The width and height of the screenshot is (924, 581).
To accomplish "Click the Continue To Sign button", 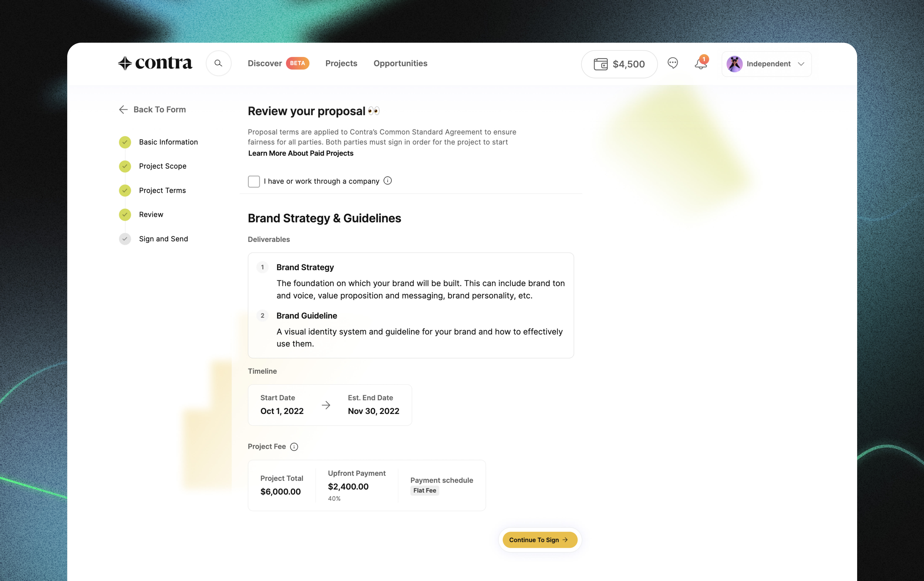I will point(540,540).
